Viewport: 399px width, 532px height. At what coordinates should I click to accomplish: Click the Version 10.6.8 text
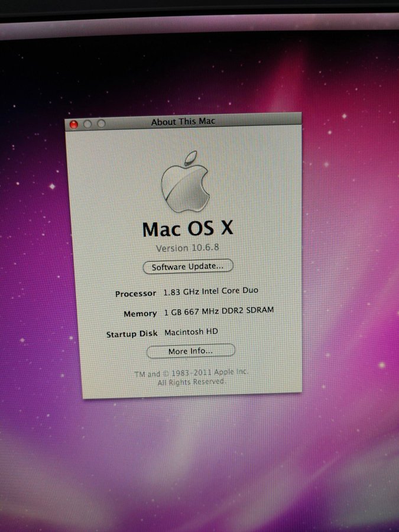click(187, 248)
